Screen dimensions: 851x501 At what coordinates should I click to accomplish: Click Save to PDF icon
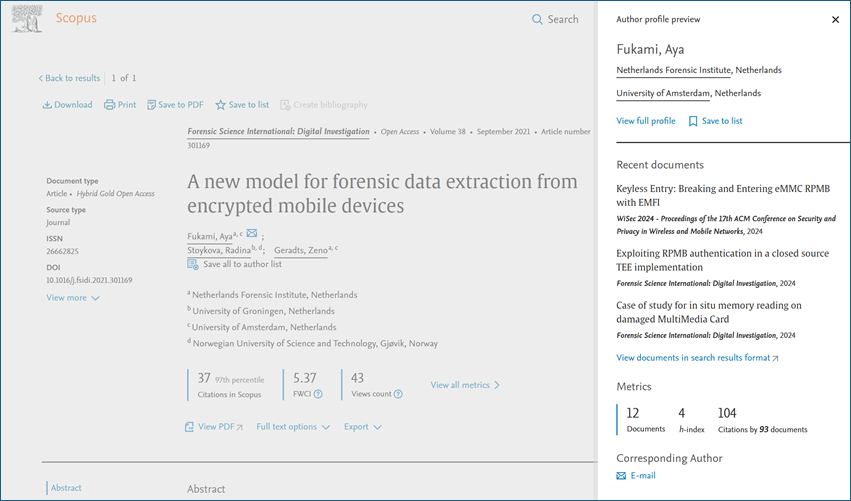coord(152,105)
